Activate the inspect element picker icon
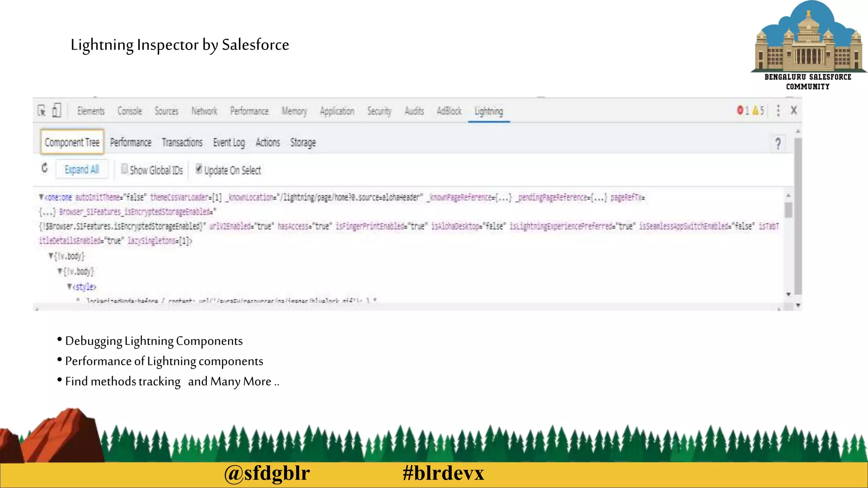 pos(42,111)
